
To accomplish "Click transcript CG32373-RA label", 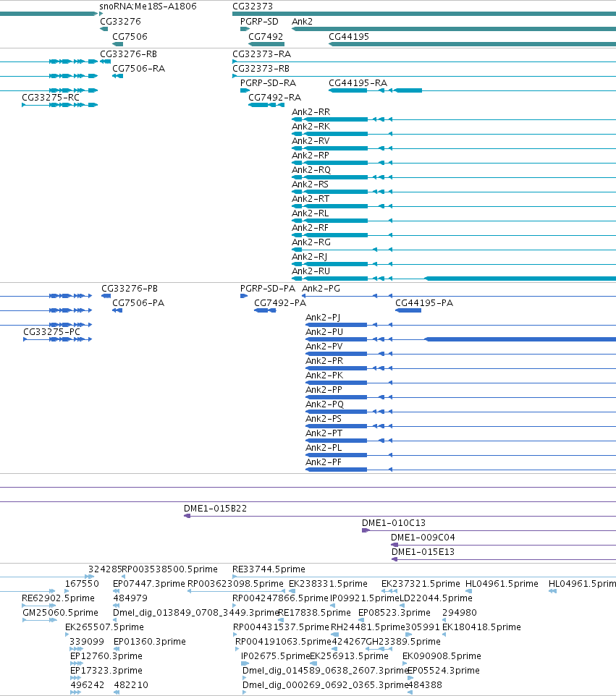I will point(261,54).
